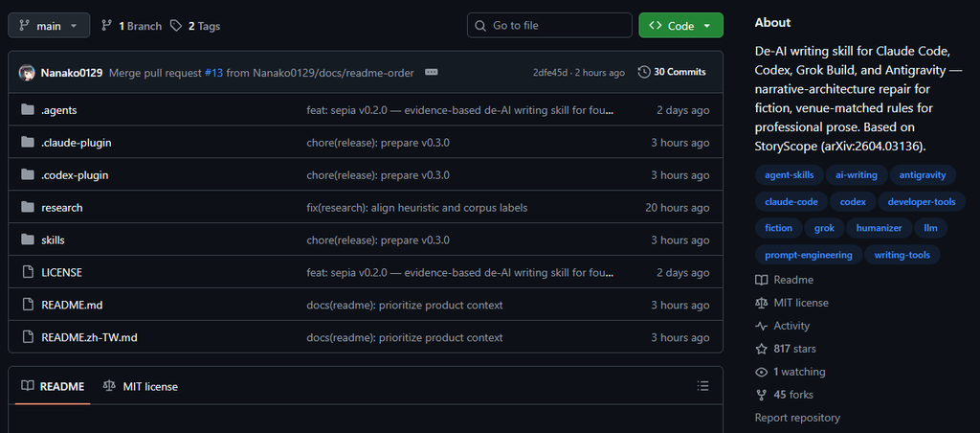The height and width of the screenshot is (433, 980).
Task: Open pull request #13 link
Action: point(213,73)
